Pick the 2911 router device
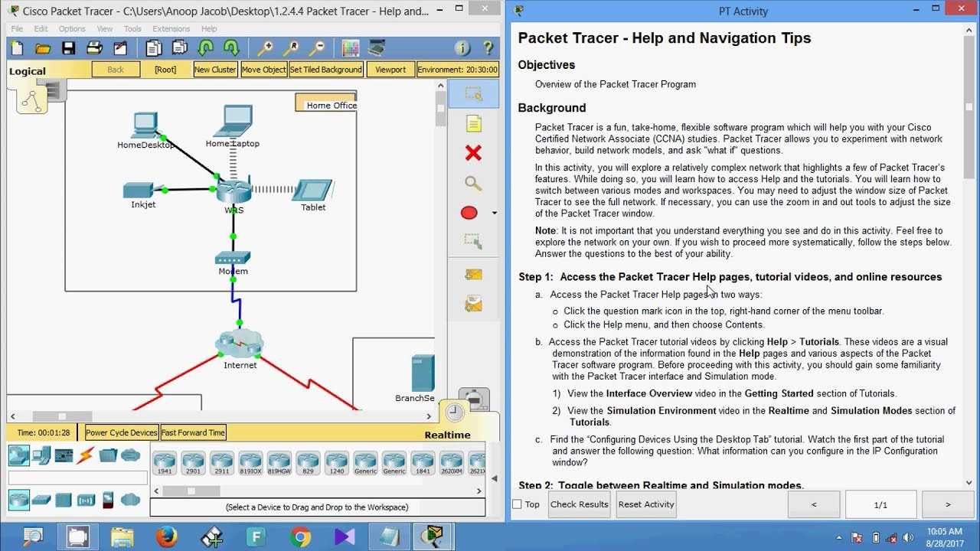This screenshot has height=551, width=980. (x=222, y=463)
